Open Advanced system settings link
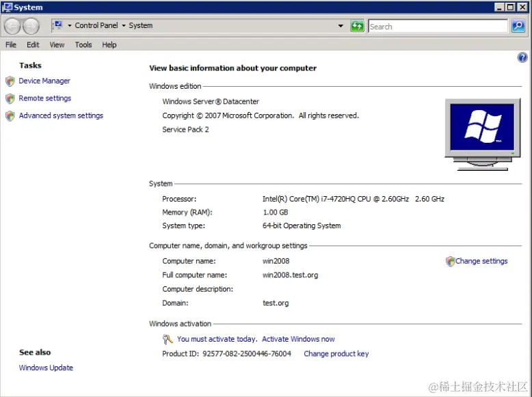 point(61,115)
